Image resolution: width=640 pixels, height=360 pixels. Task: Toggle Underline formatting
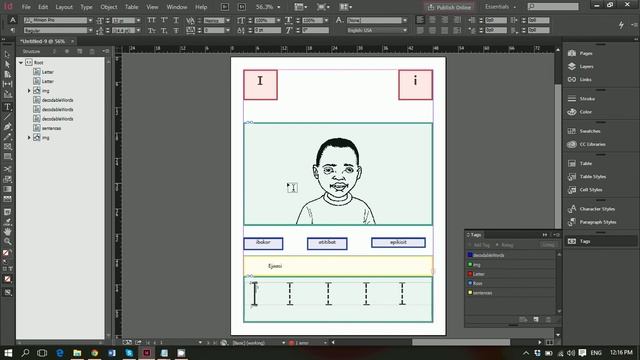[x=176, y=20]
